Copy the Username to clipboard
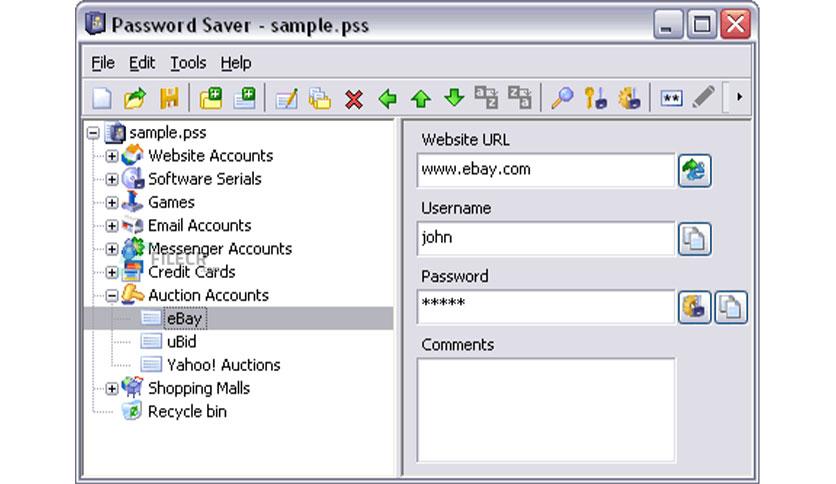This screenshot has width=836, height=484. coord(695,239)
